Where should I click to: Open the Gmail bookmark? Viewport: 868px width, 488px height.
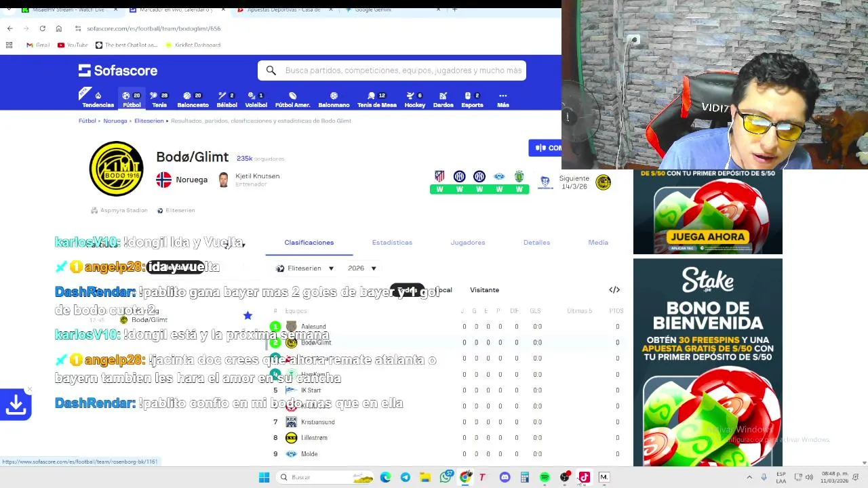[38, 45]
